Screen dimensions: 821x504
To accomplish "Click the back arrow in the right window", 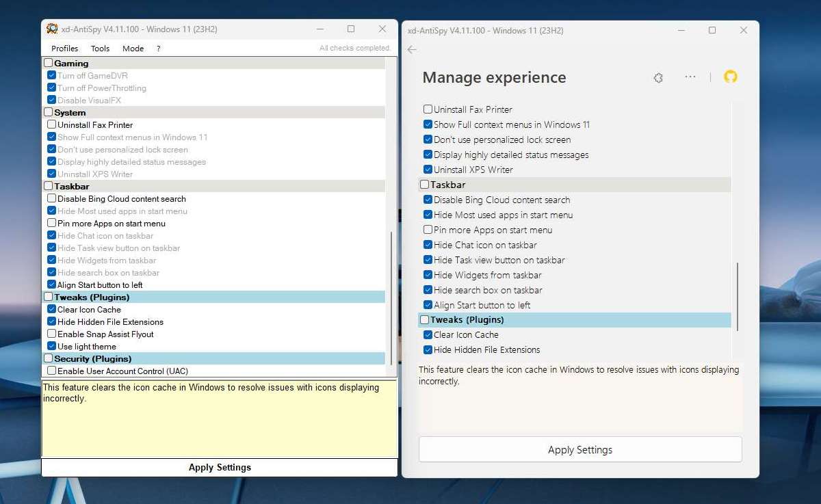I will (x=411, y=49).
